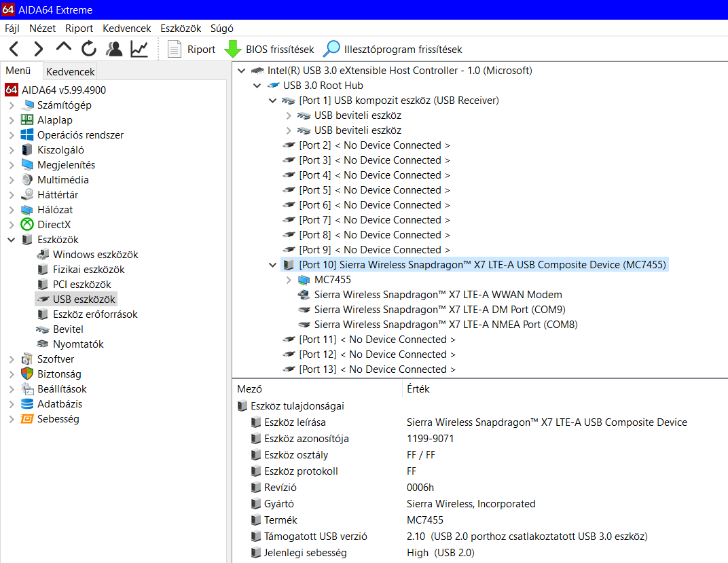Open the Fájl menu

click(x=12, y=29)
